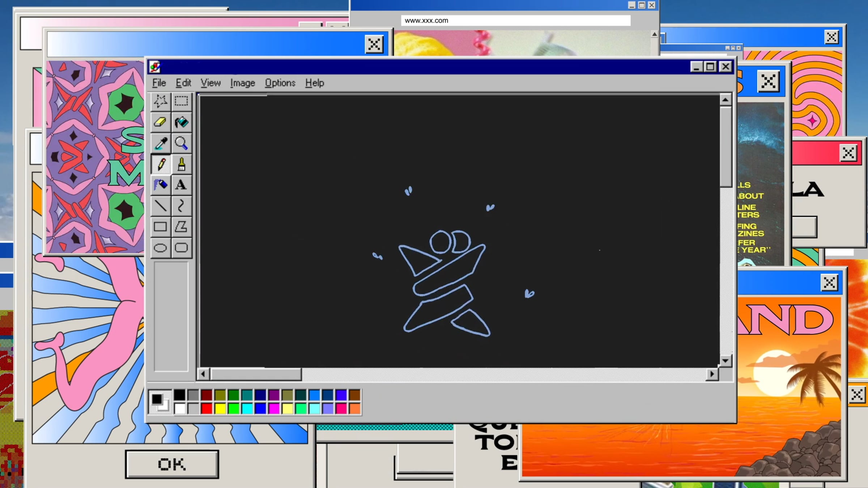This screenshot has height=488, width=868.
Task: Pick the lavender periwinkle palette swatch
Action: point(328,408)
